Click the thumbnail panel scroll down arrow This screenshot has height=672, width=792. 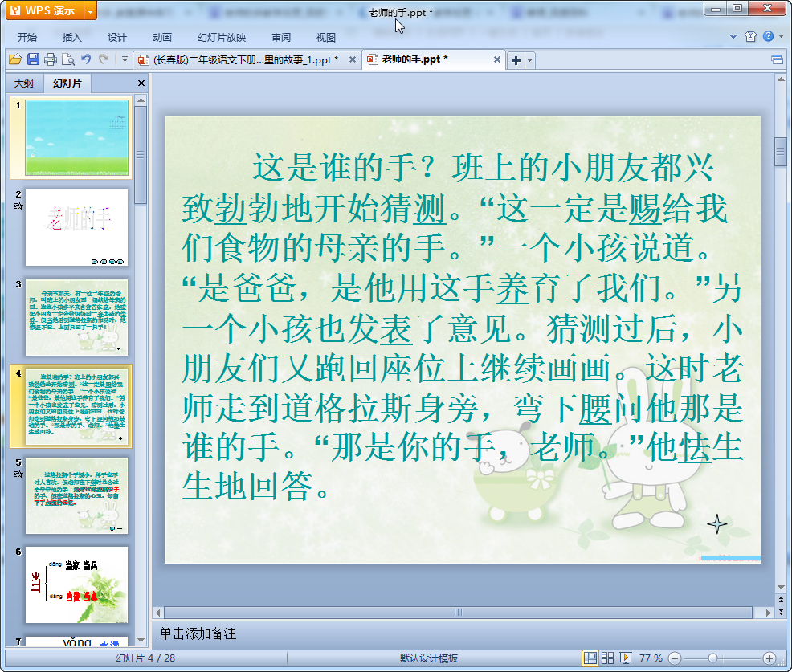(141, 640)
